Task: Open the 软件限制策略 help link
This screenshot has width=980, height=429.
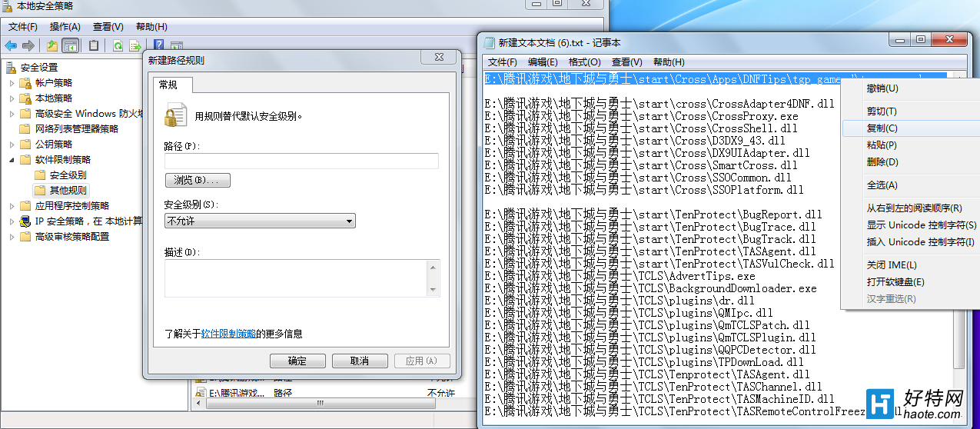Action: (228, 334)
